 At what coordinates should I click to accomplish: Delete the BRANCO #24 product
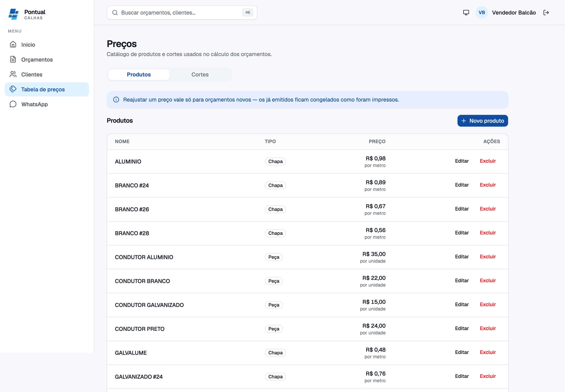point(488,185)
